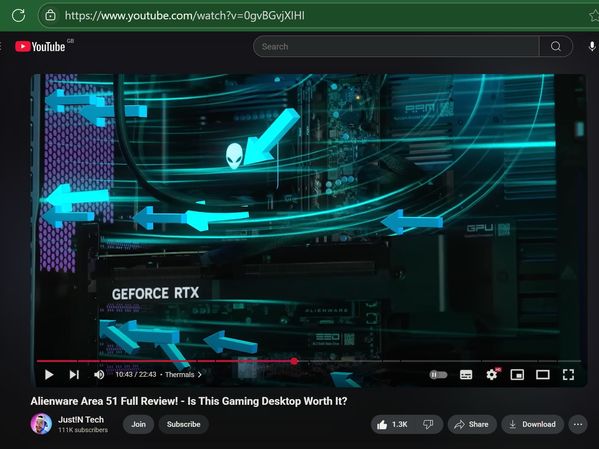Open the Just!N Tech channel avatar

coord(41,424)
